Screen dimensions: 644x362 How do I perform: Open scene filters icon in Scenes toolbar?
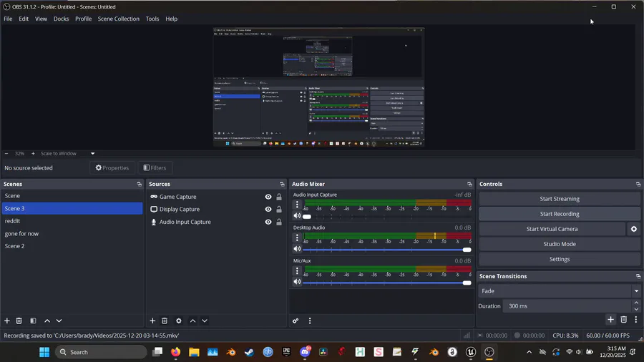[x=33, y=321]
